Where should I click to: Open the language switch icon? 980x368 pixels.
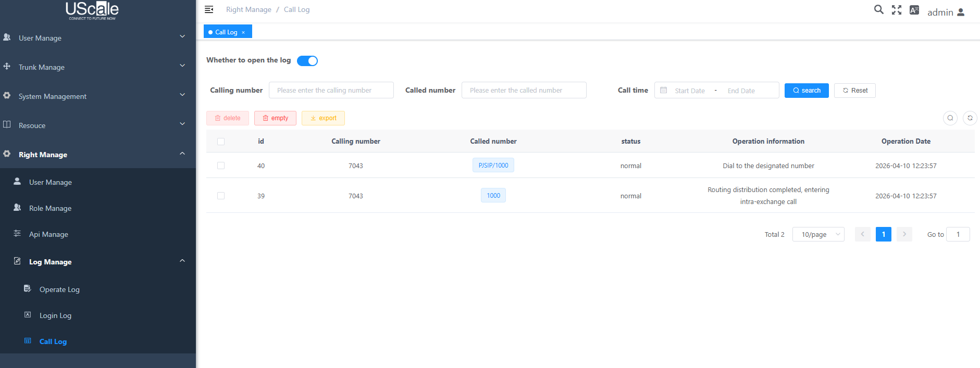point(914,10)
